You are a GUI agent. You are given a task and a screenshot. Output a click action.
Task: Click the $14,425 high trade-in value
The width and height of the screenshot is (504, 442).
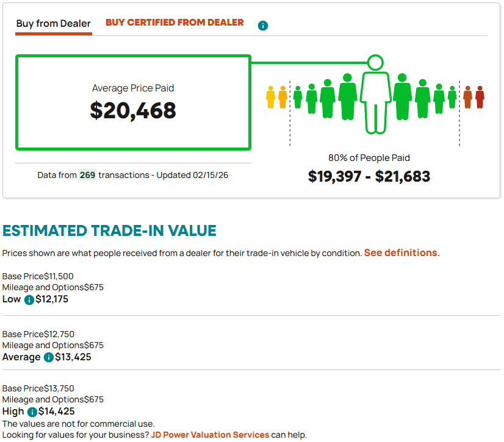[x=57, y=412]
